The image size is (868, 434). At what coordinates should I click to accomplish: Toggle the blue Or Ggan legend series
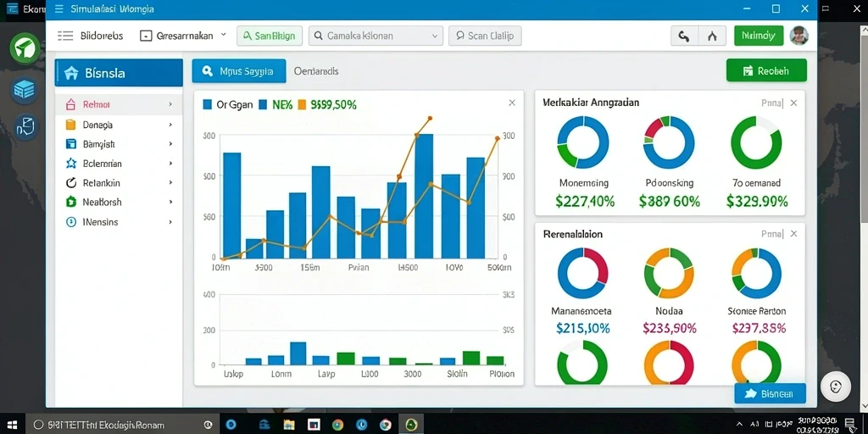pyautogui.click(x=208, y=104)
